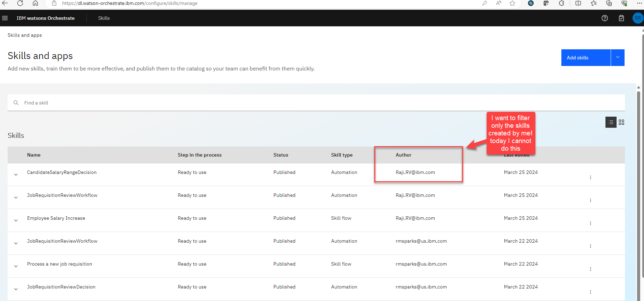
Task: Open the Add skills dropdown arrow
Action: [x=618, y=58]
